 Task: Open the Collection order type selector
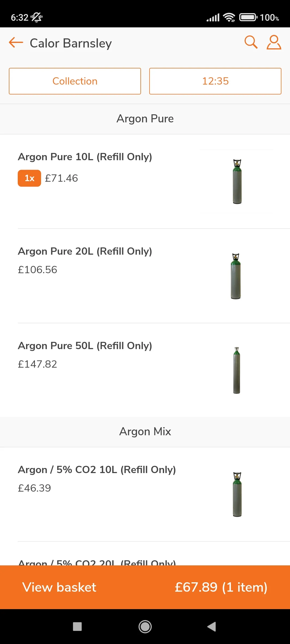(x=75, y=81)
